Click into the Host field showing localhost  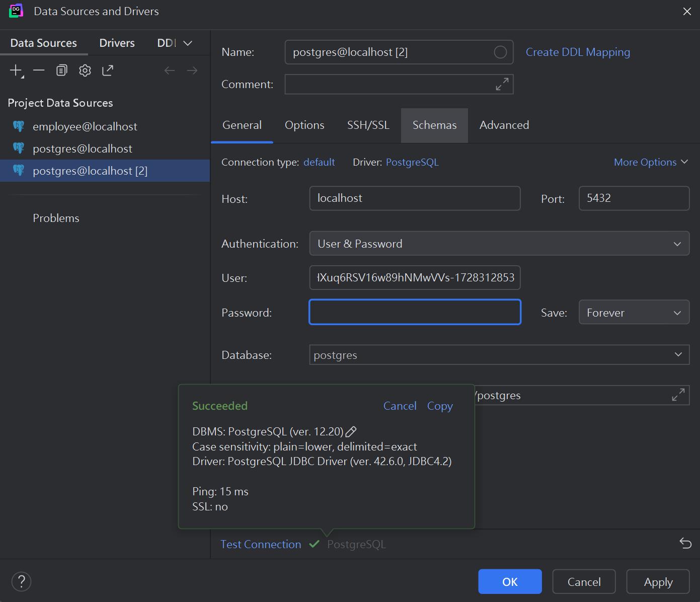tap(415, 198)
